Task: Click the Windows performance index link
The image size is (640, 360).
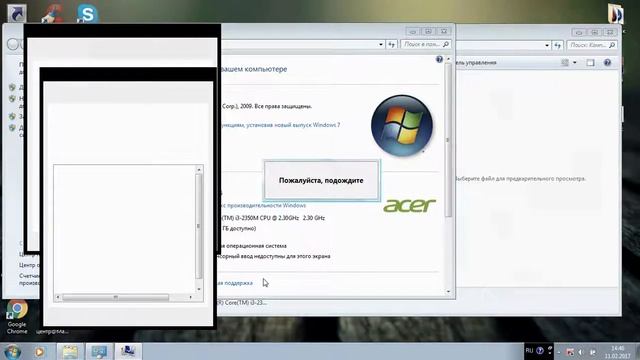Action: pos(264,205)
